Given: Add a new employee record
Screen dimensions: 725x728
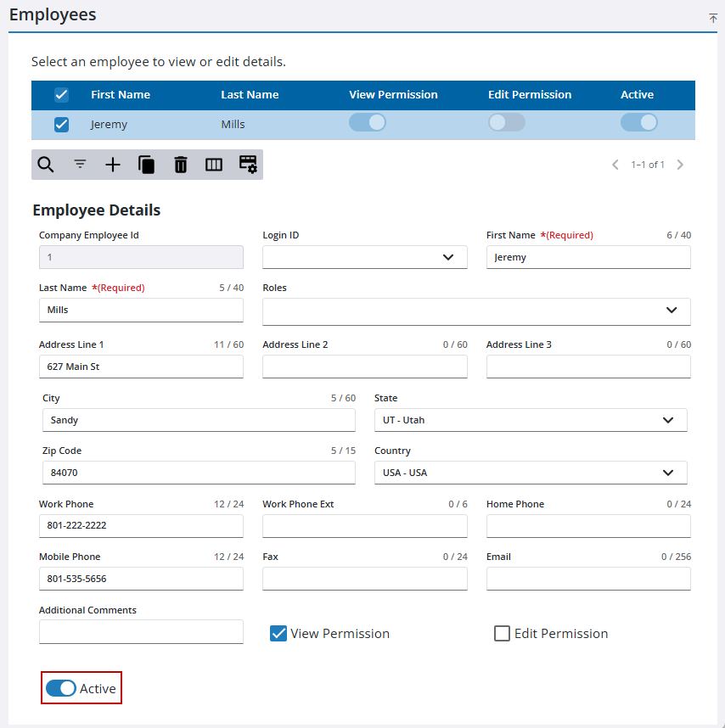Looking at the screenshot, I should click(112, 164).
